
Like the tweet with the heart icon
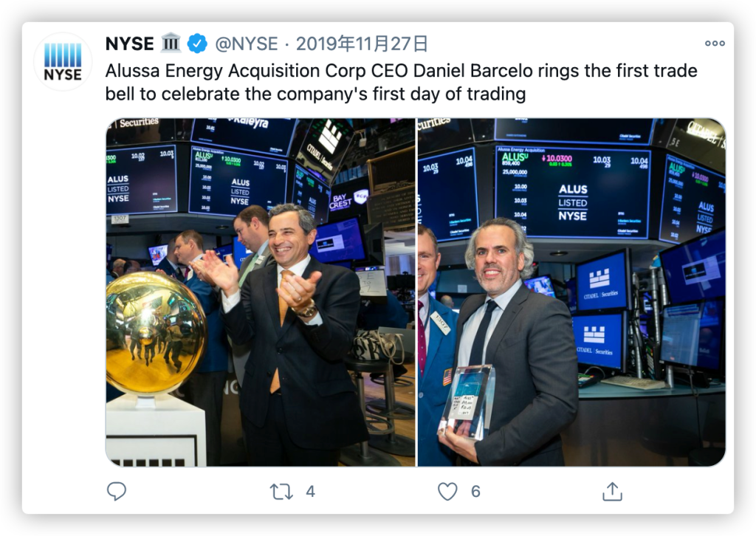point(447,491)
